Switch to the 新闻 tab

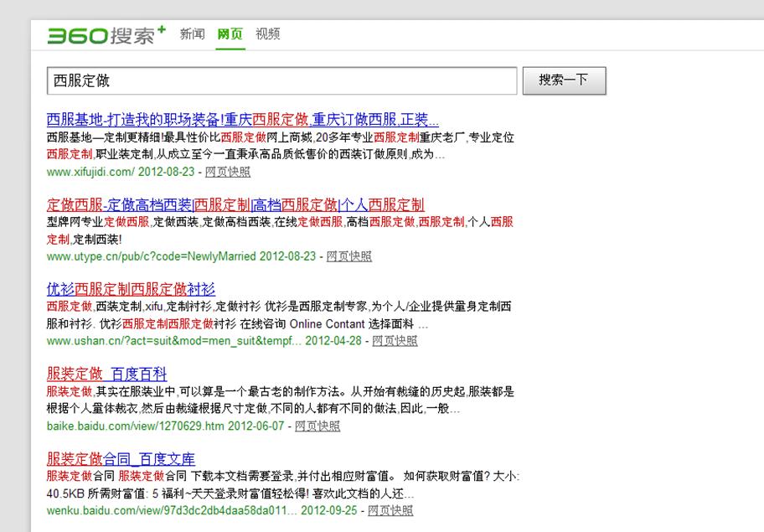click(192, 34)
